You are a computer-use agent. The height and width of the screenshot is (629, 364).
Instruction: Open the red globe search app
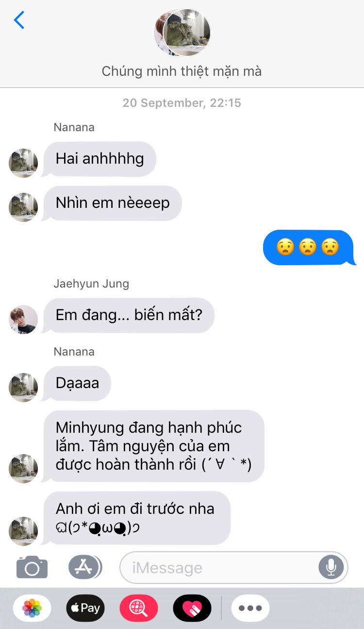pyautogui.click(x=139, y=608)
